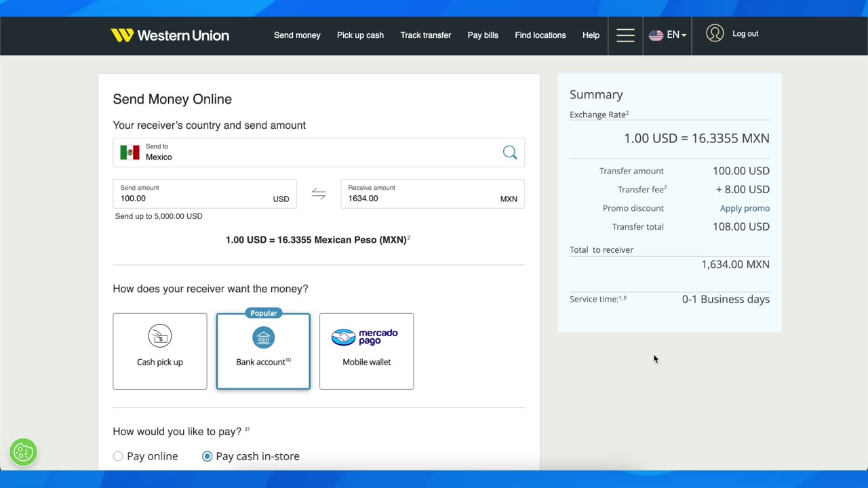Click 'Send up to 5,000.00 USD' text
The image size is (868, 488).
159,216
